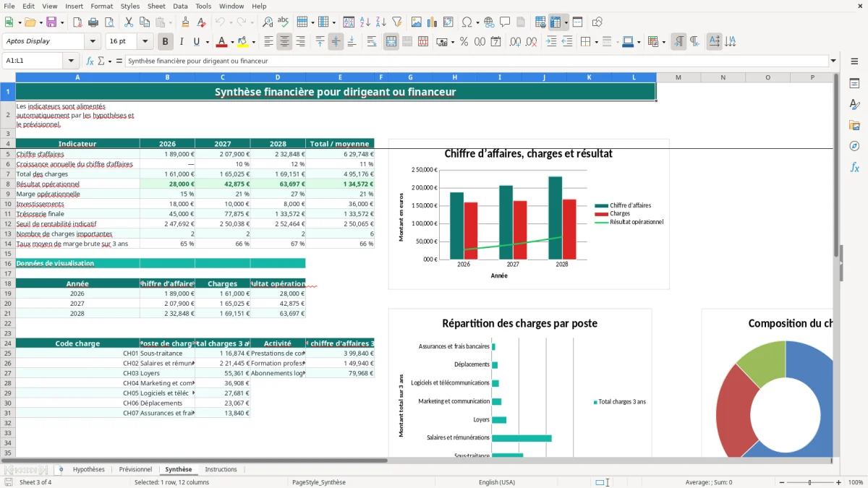This screenshot has height=488, width=868.
Task: Toggle Merge and Center Cells
Action: point(391,41)
